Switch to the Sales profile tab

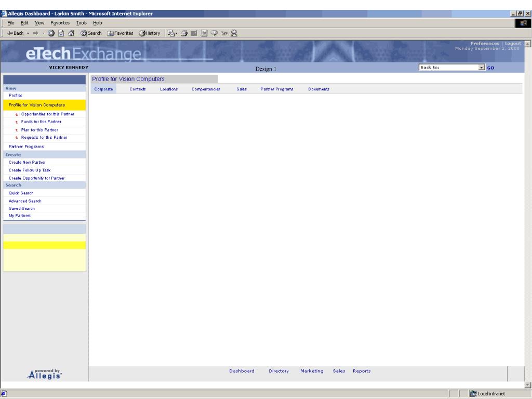point(242,89)
